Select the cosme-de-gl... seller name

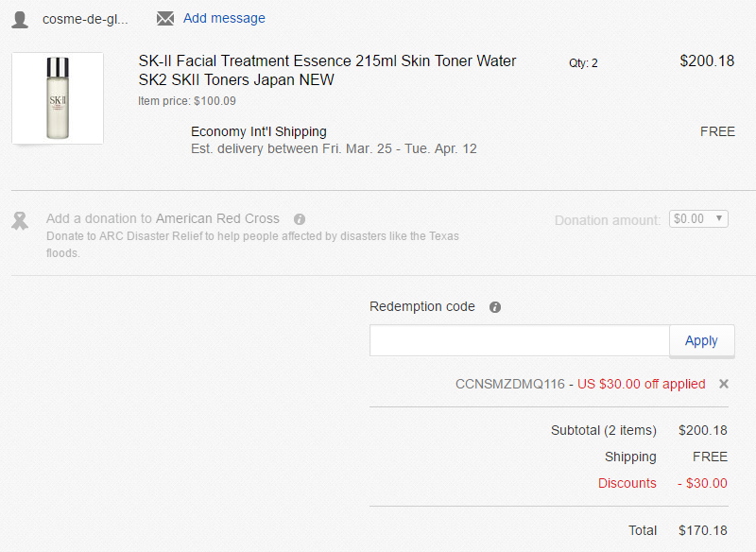(x=85, y=19)
